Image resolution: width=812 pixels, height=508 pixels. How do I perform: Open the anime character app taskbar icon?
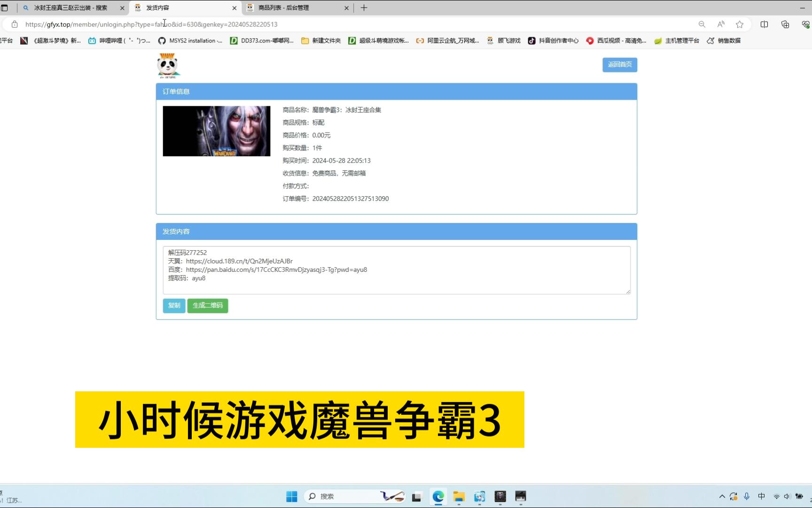click(x=479, y=497)
